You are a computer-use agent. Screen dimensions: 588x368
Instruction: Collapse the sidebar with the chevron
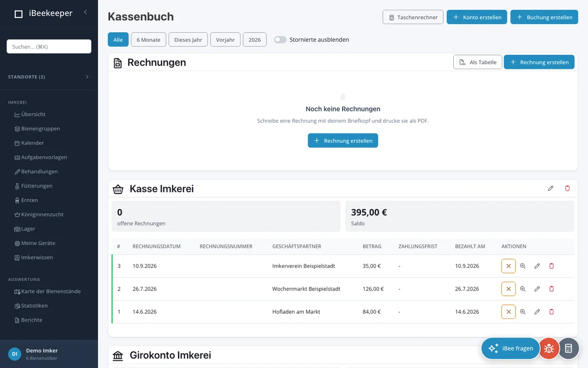(85, 12)
